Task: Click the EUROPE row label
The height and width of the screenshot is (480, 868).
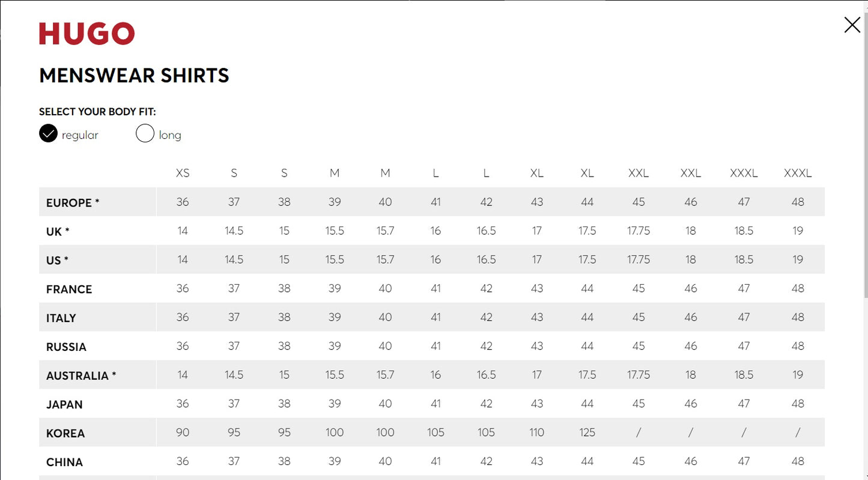Action: [x=73, y=203]
